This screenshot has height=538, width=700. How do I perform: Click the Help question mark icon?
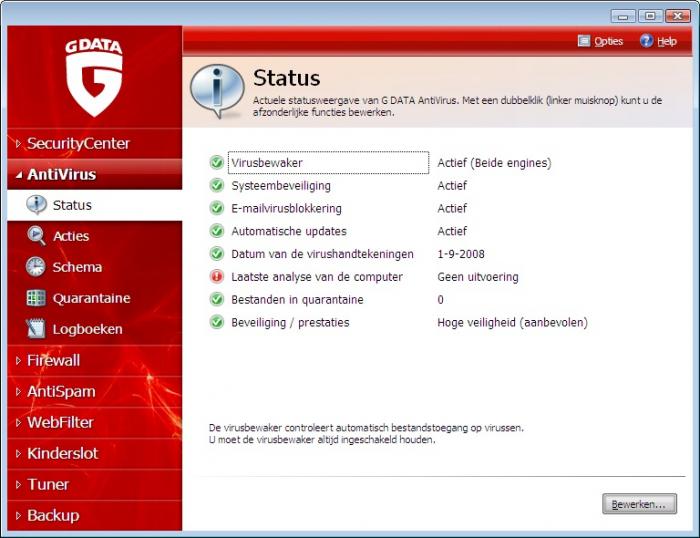pos(646,41)
